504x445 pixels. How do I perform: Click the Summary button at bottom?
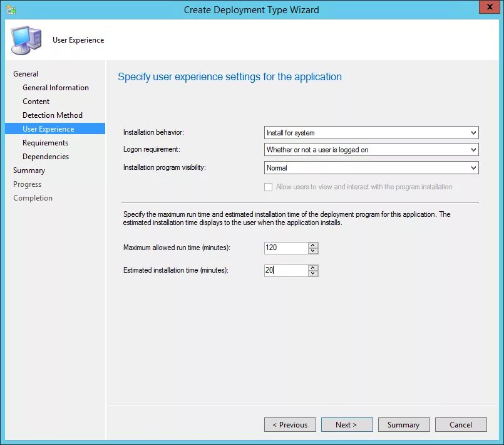coord(404,425)
